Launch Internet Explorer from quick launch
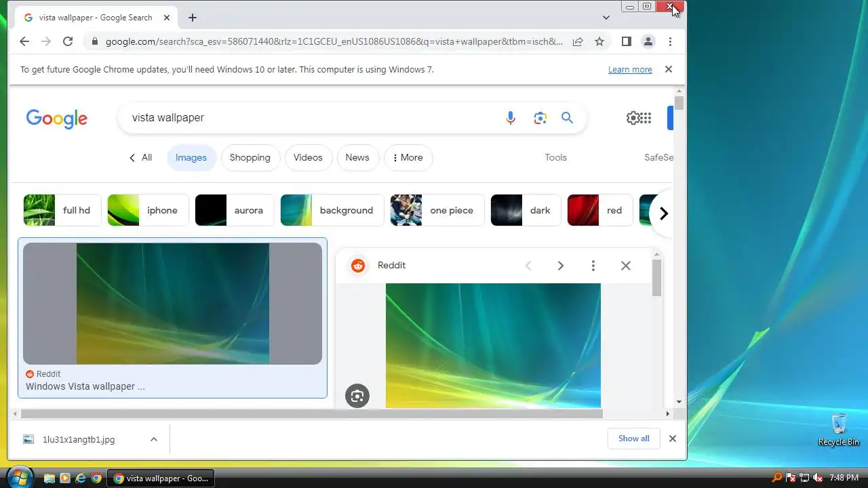Screen dimensions: 868x488 [x=81, y=478]
